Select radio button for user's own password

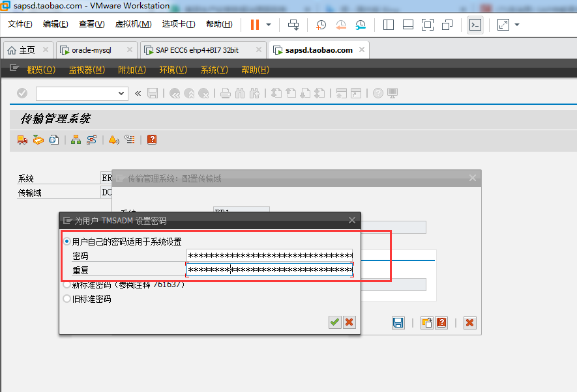[x=67, y=240]
